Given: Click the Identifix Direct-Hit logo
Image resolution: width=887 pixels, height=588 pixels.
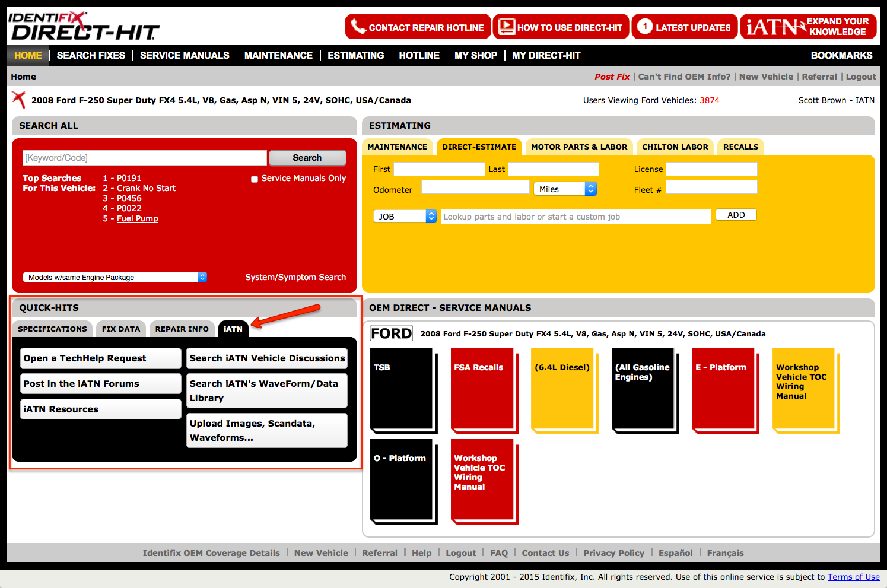Looking at the screenshot, I should pyautogui.click(x=84, y=27).
